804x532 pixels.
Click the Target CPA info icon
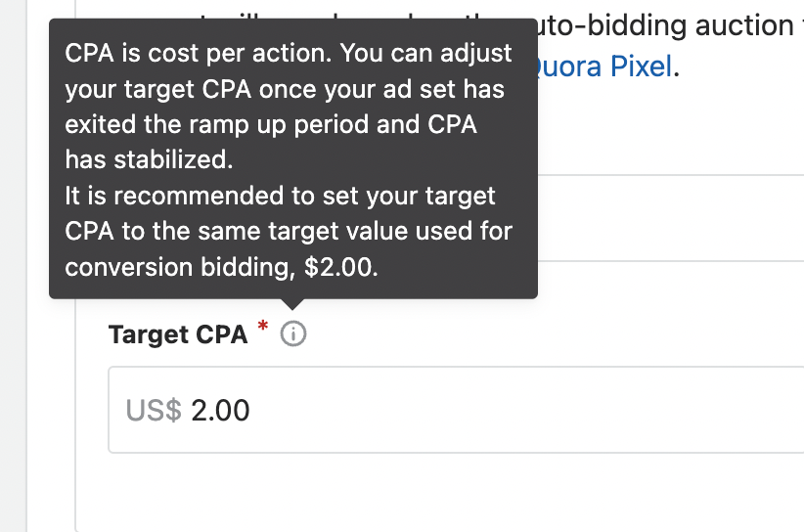click(x=293, y=335)
